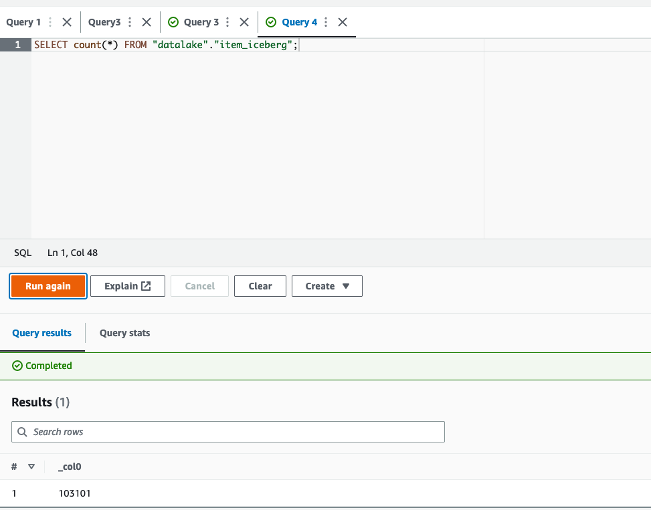This screenshot has width=651, height=510.
Task: Switch to the Query 3 tab
Action: coord(201,22)
